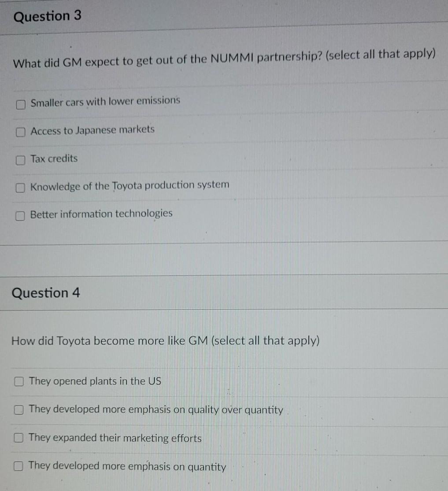448x491 pixels.
Task: Select Better information technologies checkbox
Action: click(x=19, y=216)
